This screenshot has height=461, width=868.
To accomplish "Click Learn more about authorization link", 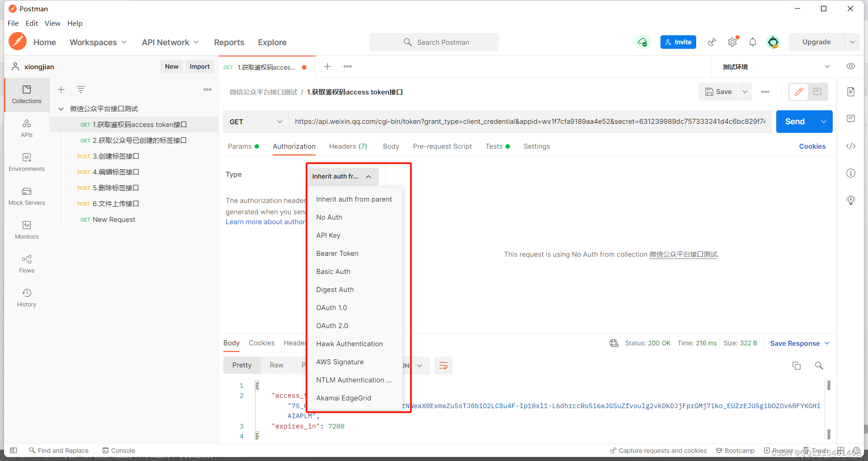I will coord(265,222).
